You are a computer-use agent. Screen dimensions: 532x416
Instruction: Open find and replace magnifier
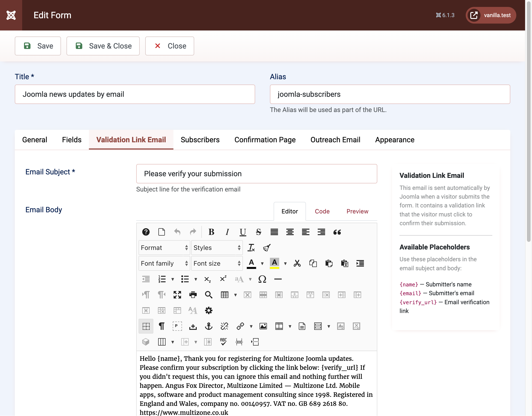point(209,295)
